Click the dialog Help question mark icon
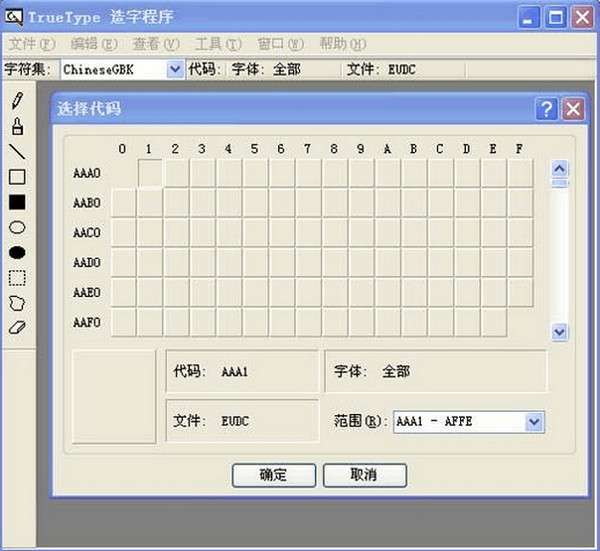Viewport: 600px width, 551px height. click(546, 109)
